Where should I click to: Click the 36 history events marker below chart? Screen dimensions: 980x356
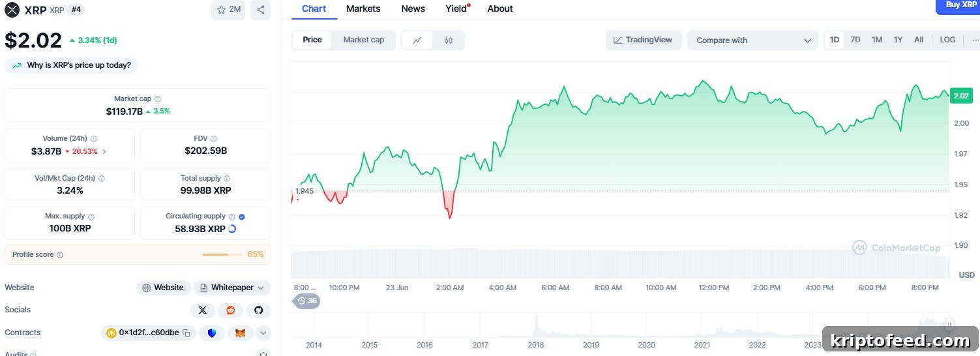pyautogui.click(x=306, y=301)
